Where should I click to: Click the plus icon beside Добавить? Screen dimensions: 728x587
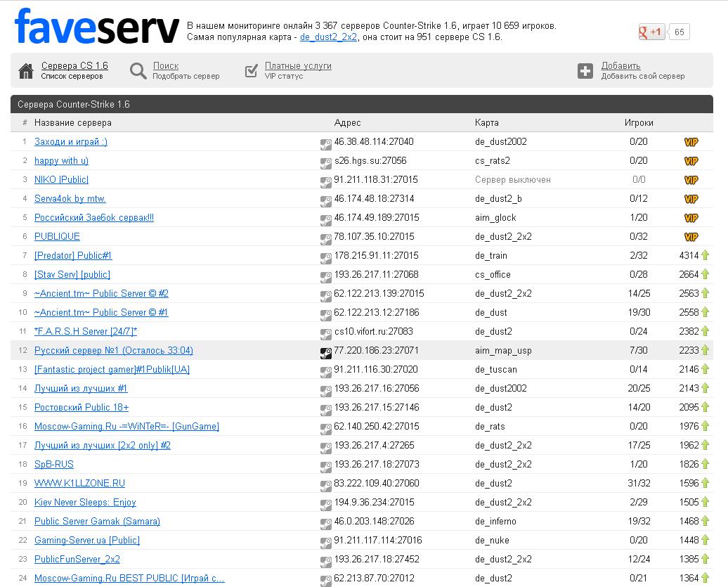click(585, 71)
